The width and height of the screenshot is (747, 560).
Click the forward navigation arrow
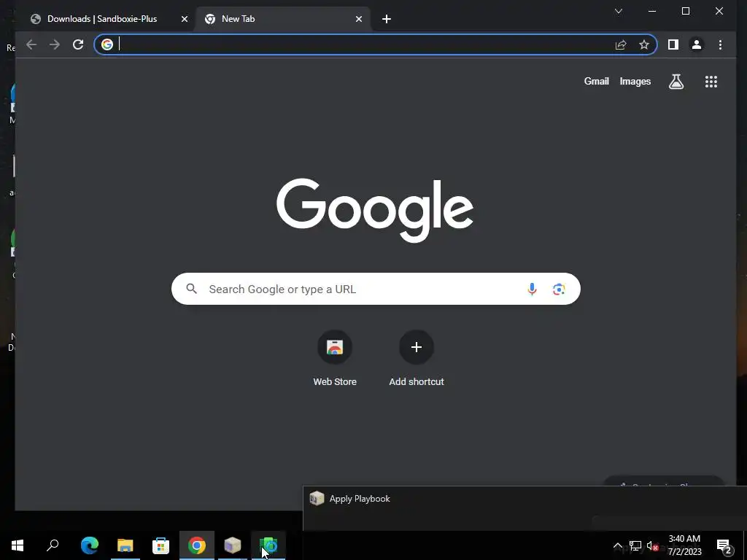point(55,44)
